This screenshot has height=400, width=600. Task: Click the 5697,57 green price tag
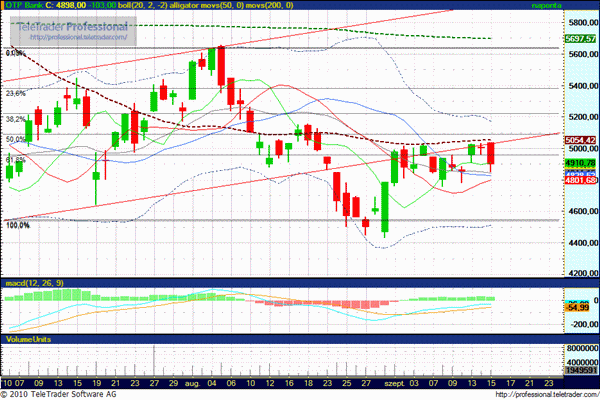tap(579, 39)
